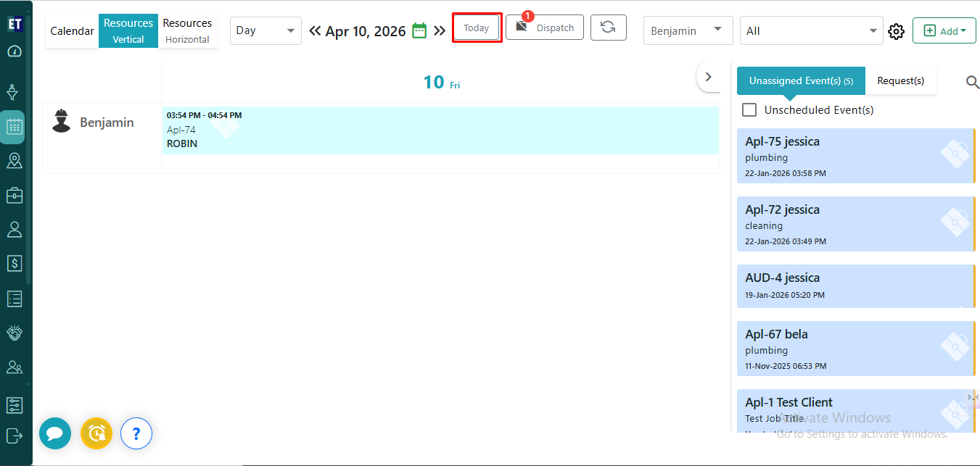The image size is (980, 466).
Task: Expand the All filter dropdown
Action: tap(811, 31)
